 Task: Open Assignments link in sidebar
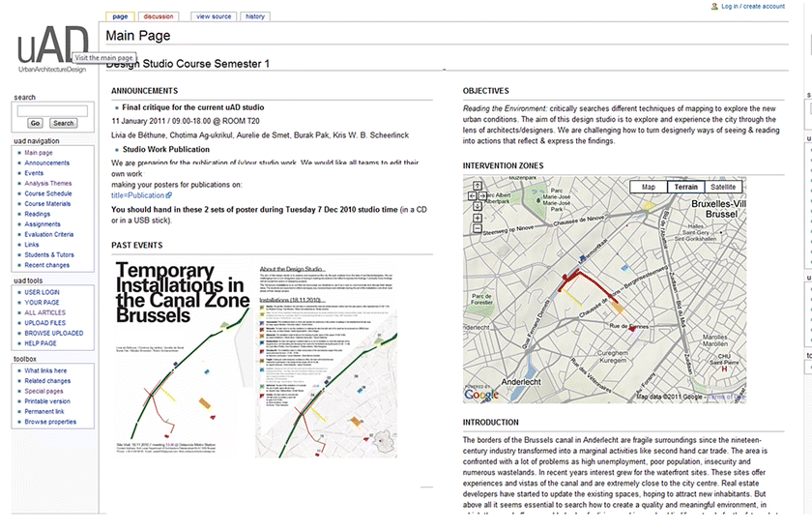[43, 224]
